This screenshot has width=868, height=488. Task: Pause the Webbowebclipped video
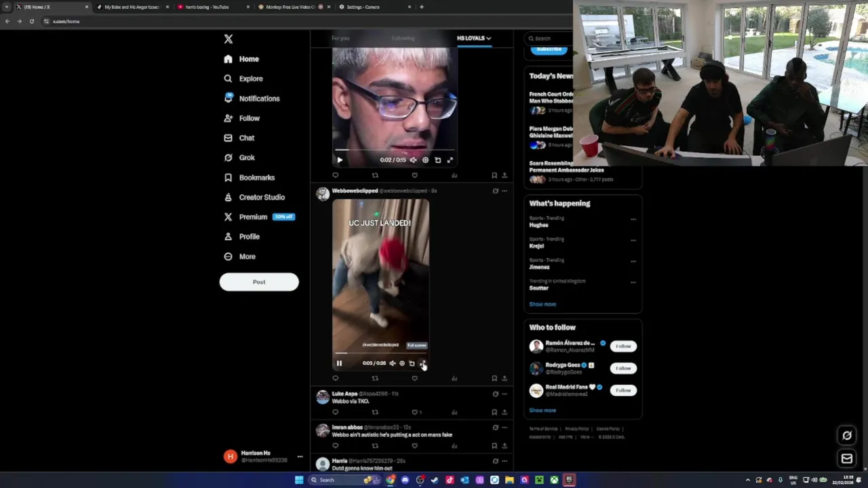(x=339, y=363)
